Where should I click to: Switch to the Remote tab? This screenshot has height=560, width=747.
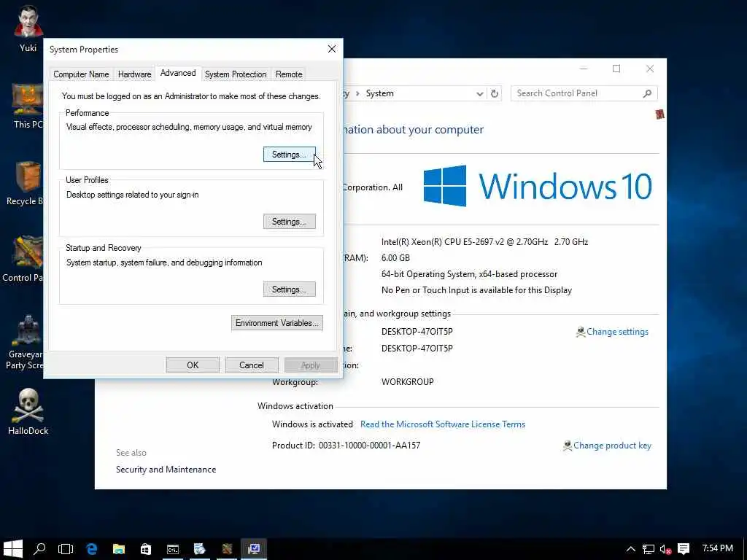point(289,74)
